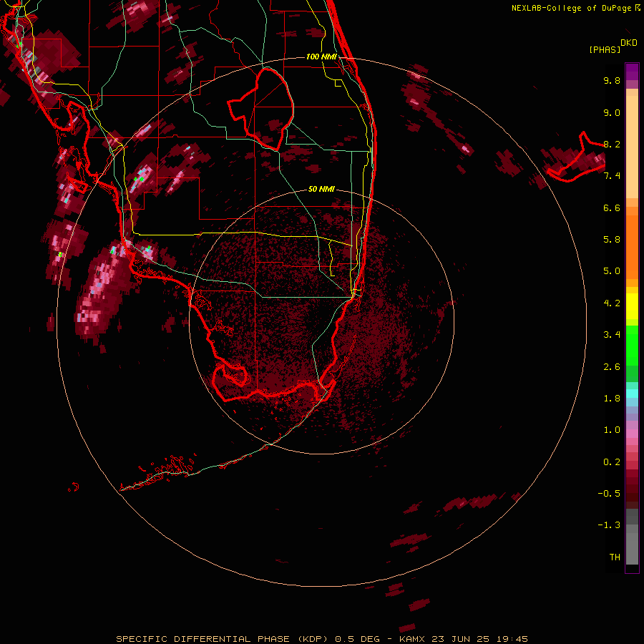Screen dimensions: 644x644
Task: Select the -1.3 scale label
Action: 609,525
